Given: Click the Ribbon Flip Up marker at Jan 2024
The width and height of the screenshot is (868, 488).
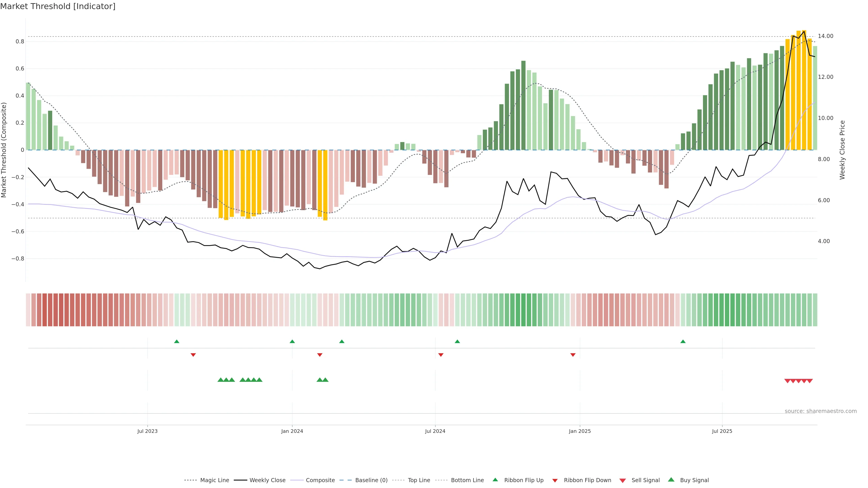Looking at the screenshot, I should (292, 342).
